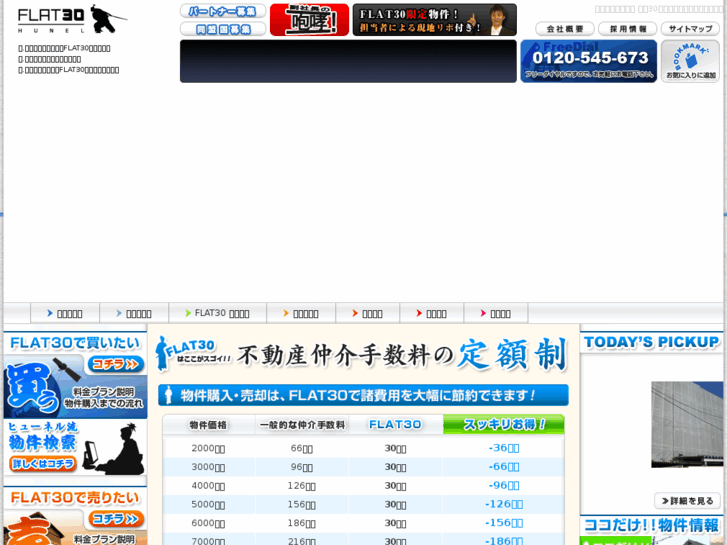Image resolution: width=727 pixels, height=545 pixels.
Task: Click the dark empty banner area in header
Action: (x=348, y=61)
